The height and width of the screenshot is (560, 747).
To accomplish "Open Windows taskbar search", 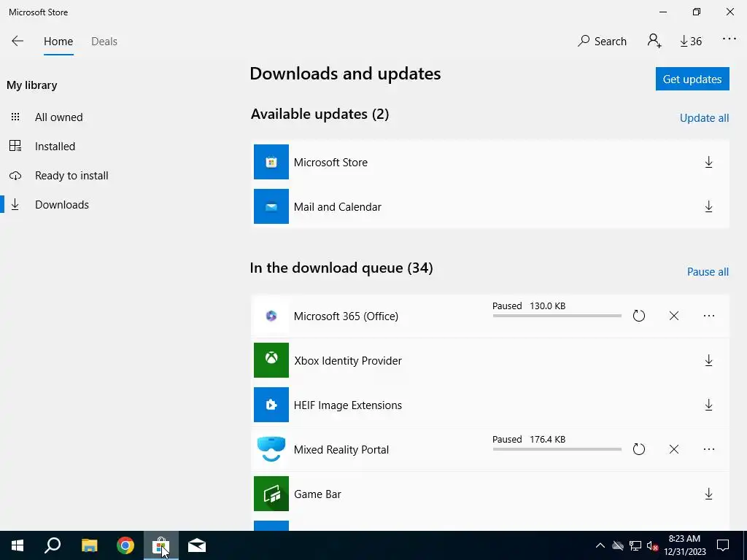I will click(53, 545).
